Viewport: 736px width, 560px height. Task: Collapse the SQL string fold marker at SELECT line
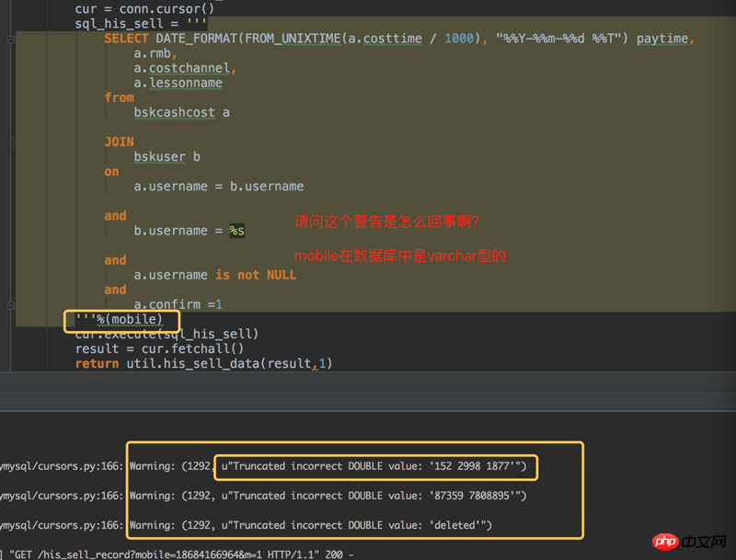coord(11,40)
